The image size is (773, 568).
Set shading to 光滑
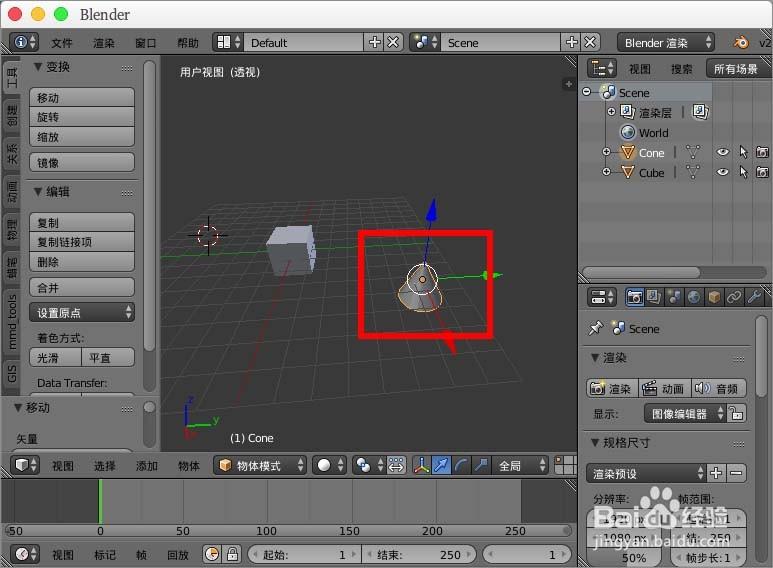click(55, 357)
